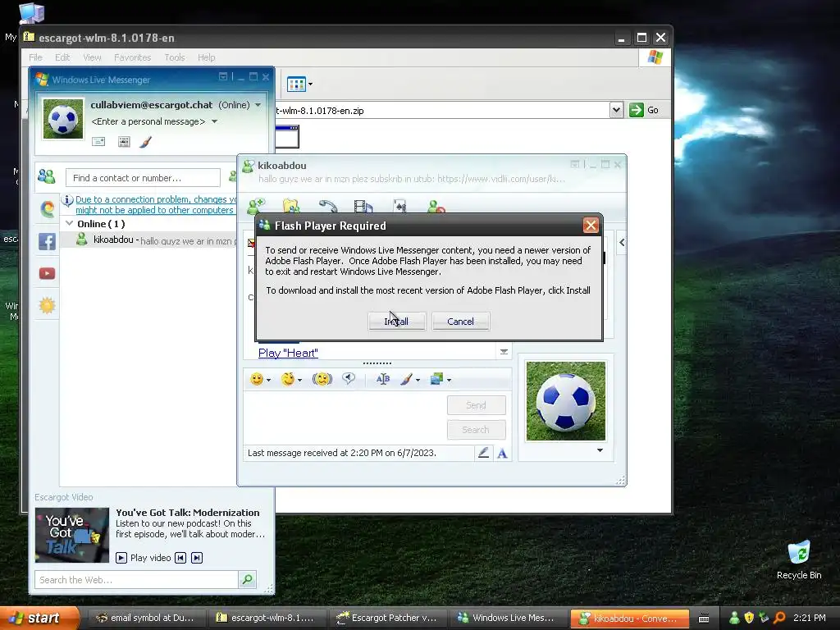This screenshot has height=630, width=840.
Task: Open the Recycle Bin desktop icon
Action: [799, 561]
